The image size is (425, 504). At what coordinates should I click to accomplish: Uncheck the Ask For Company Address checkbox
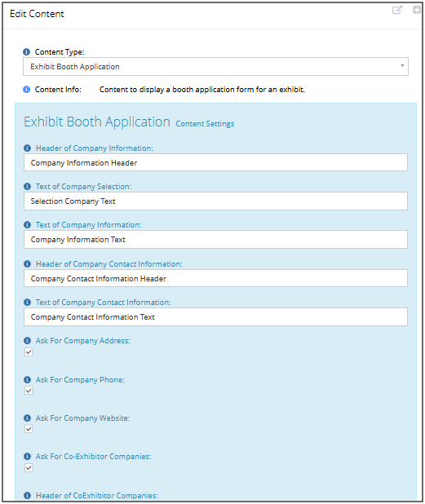pyautogui.click(x=29, y=352)
